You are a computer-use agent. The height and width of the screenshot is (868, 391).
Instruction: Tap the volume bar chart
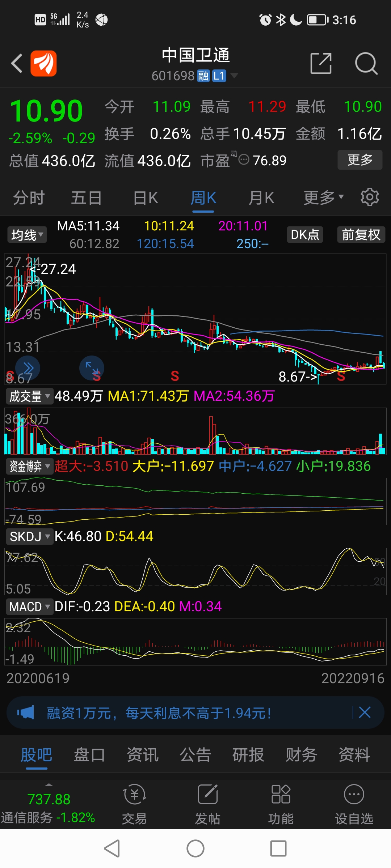pos(195,431)
